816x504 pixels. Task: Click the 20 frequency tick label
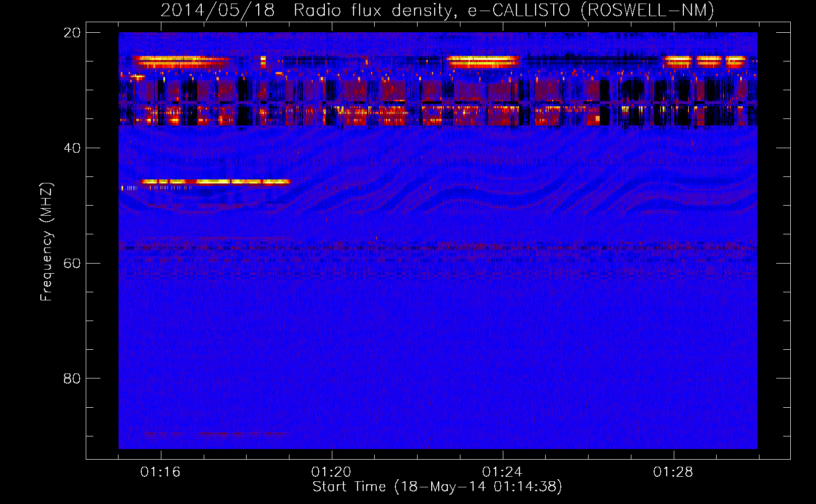(72, 33)
